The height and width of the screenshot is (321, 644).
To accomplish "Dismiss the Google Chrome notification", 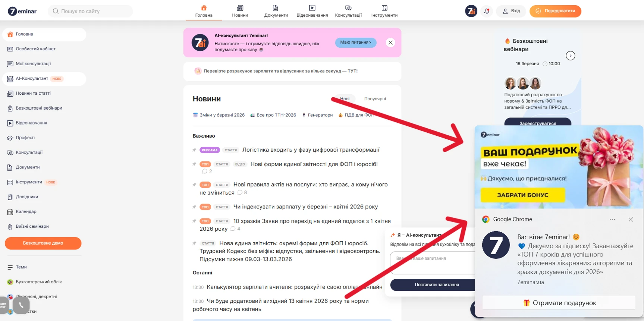I will (631, 220).
